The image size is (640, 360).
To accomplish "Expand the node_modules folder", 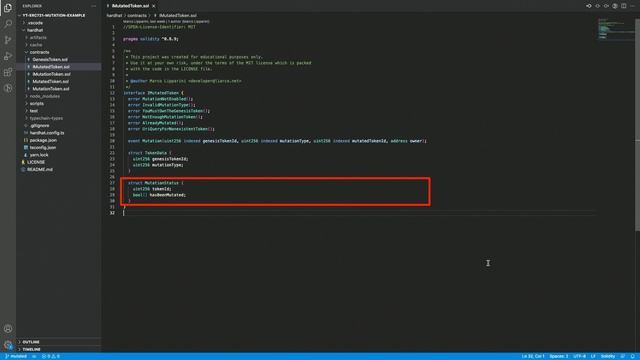I will (x=44, y=96).
